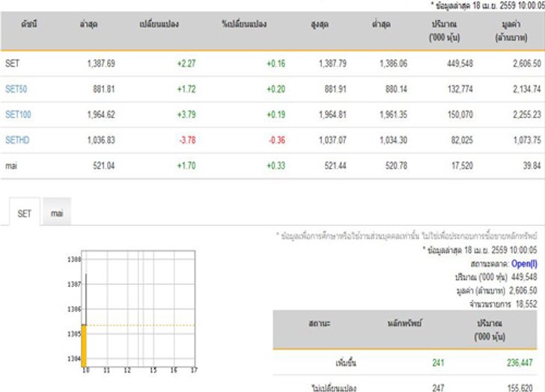The width and height of the screenshot is (545, 392).
Task: Select SETHD value 1,073.75
Action: pos(527,141)
